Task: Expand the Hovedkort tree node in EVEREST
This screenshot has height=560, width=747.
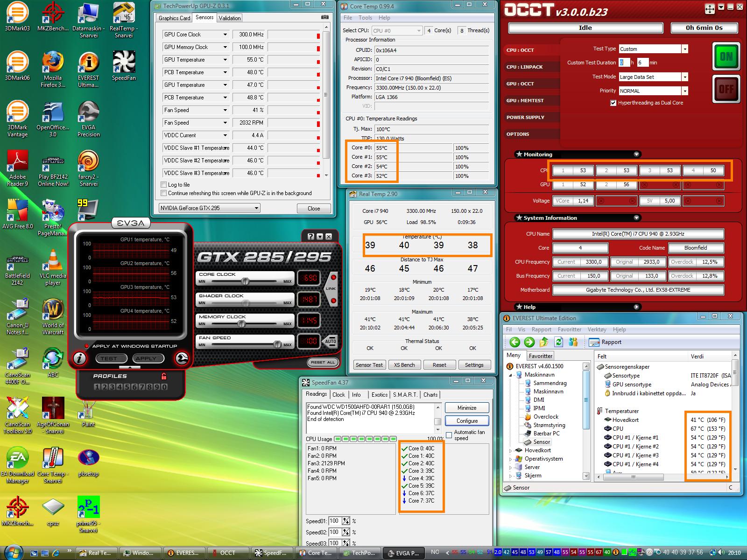Action: pos(510,450)
